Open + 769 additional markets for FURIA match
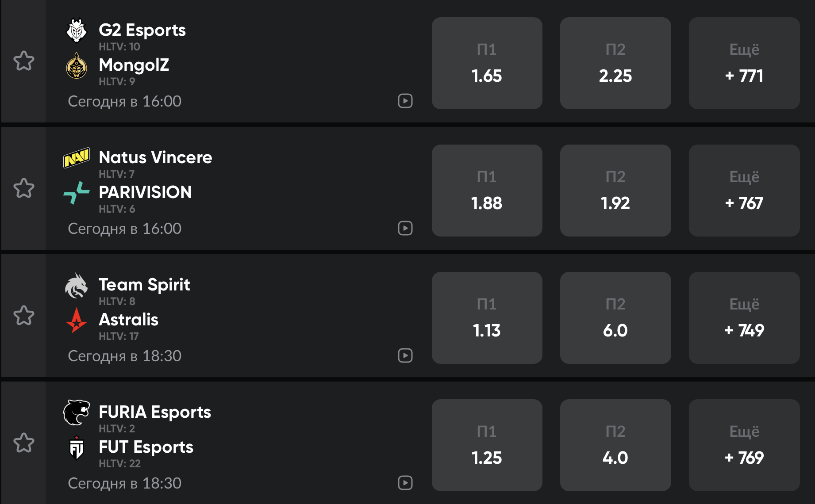 click(744, 445)
